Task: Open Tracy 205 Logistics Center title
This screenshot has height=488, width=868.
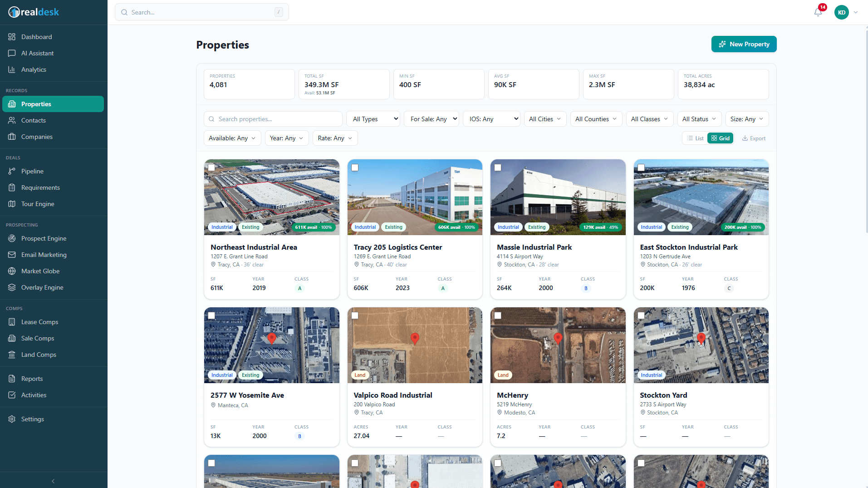Action: pos(397,247)
